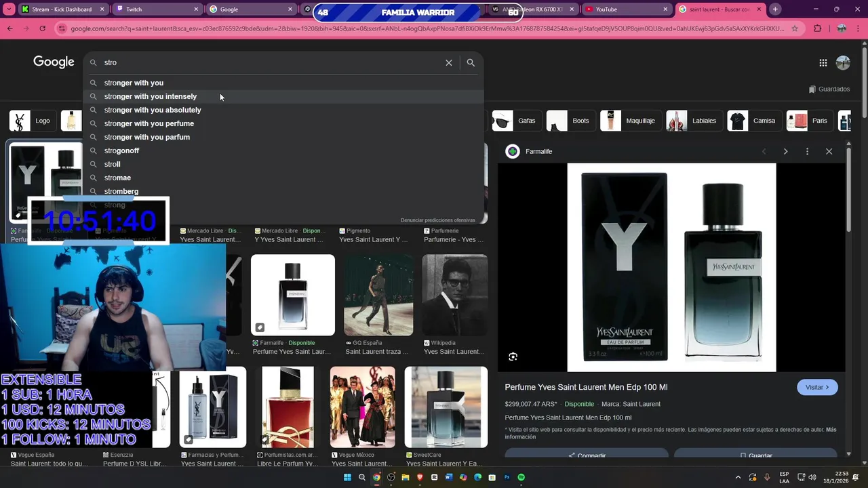This screenshot has width=868, height=488.
Task: Choose the 'stromberg' suggestion
Action: (x=283, y=191)
